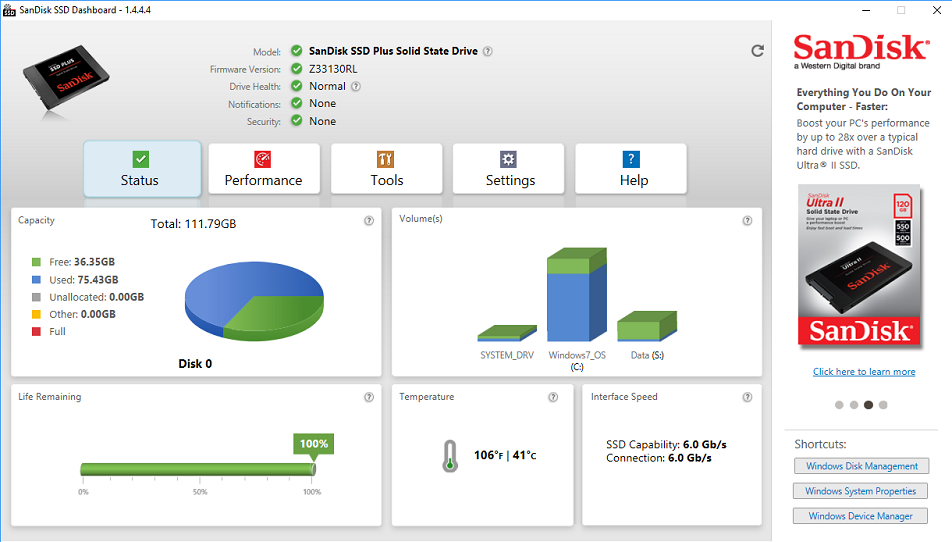
Task: Click the green Free color swatch
Action: (36, 262)
